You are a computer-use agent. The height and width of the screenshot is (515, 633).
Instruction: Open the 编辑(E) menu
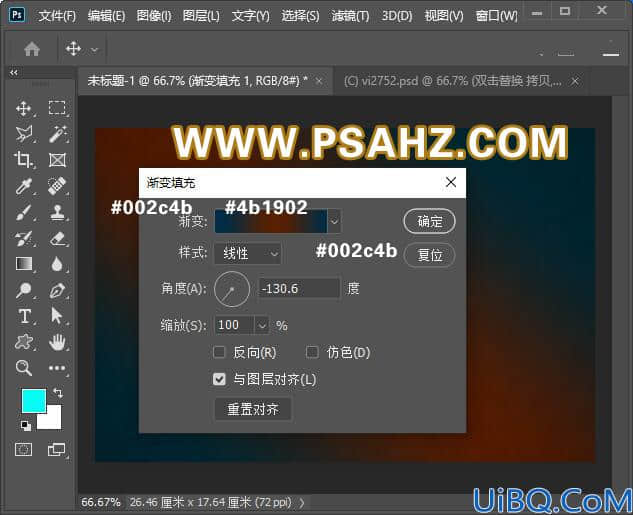(107, 16)
